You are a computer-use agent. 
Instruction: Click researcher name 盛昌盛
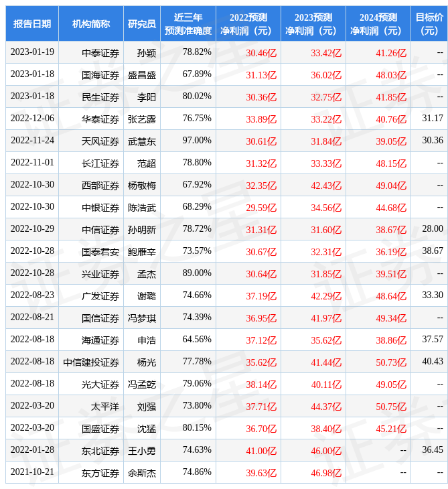click(142, 75)
